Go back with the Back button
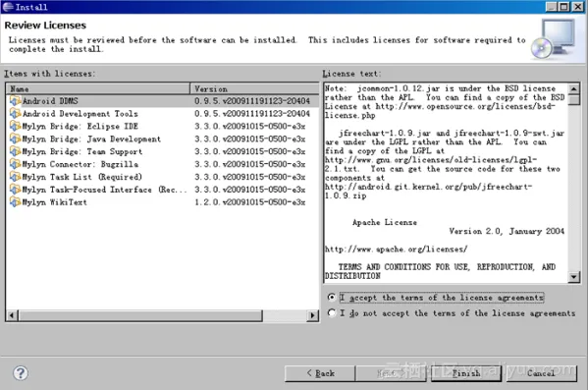This screenshot has width=588, height=390. 320,373
